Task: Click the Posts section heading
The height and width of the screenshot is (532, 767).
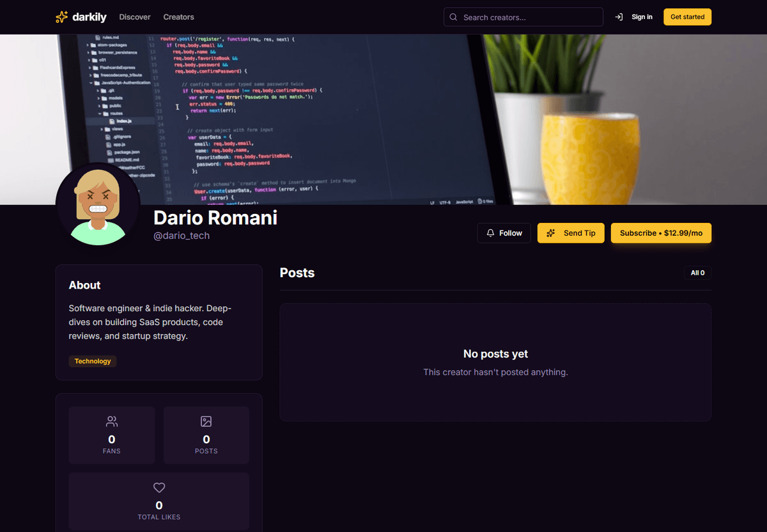Action: point(297,273)
